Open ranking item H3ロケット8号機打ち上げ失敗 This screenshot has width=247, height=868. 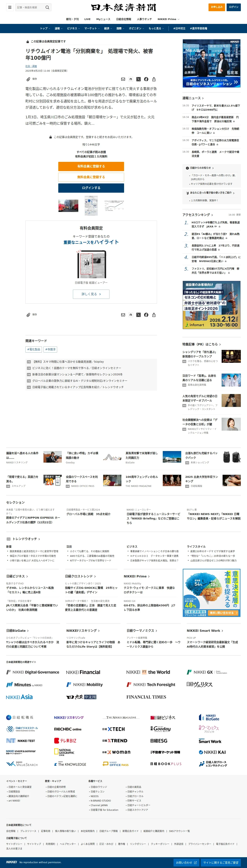click(216, 224)
